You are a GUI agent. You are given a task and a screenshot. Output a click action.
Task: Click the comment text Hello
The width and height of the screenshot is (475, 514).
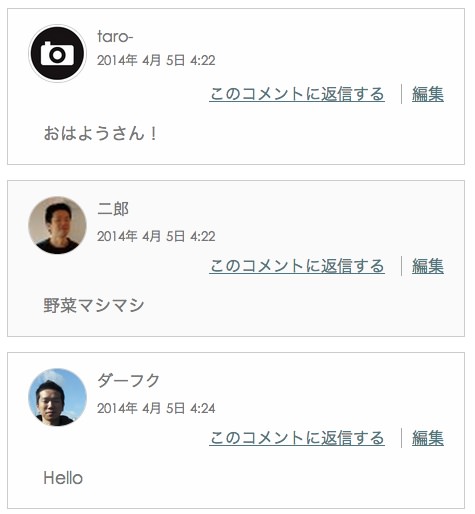63,478
